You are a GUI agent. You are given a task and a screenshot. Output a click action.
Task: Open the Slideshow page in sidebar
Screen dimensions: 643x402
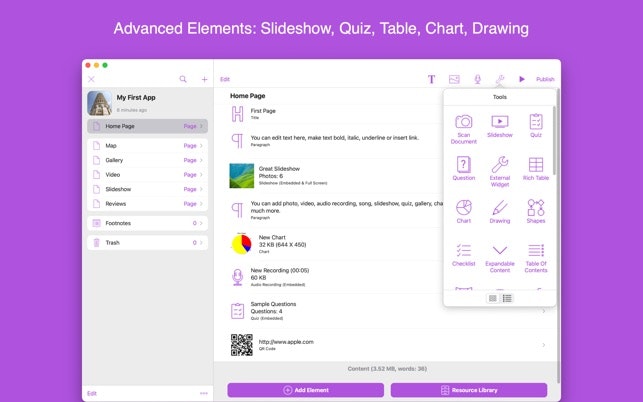[147, 189]
